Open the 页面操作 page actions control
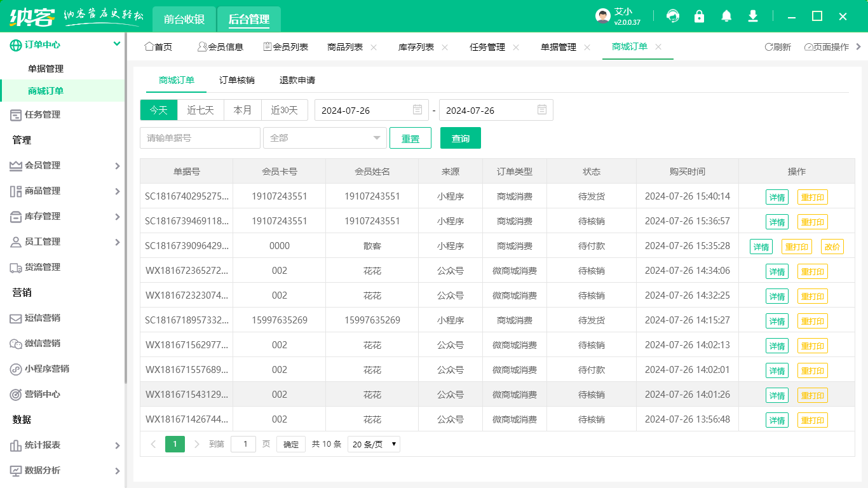 (824, 46)
